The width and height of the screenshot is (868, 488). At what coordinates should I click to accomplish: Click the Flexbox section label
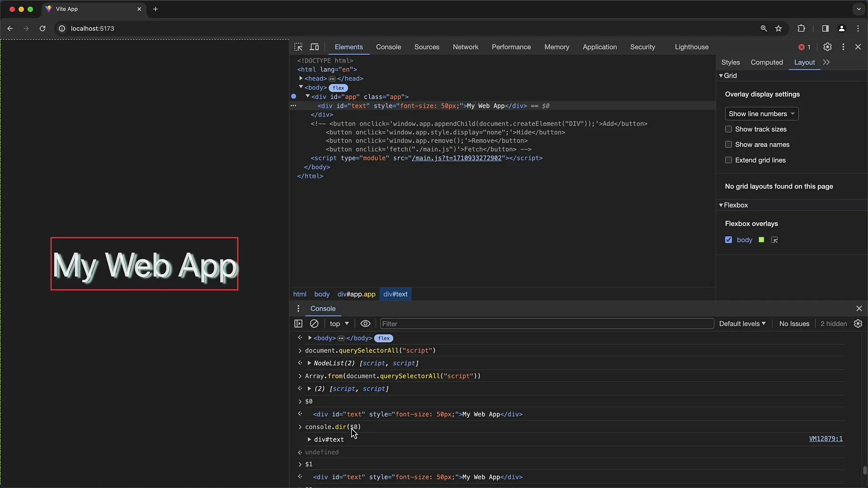(736, 205)
